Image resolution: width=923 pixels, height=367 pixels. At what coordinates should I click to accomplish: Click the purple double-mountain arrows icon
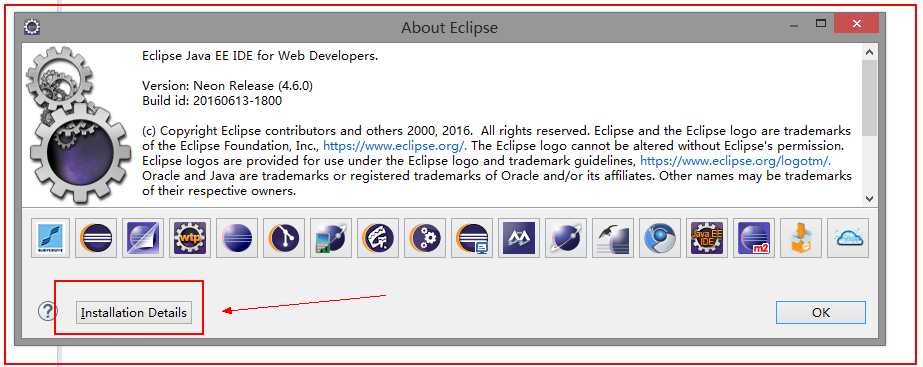tap(519, 238)
